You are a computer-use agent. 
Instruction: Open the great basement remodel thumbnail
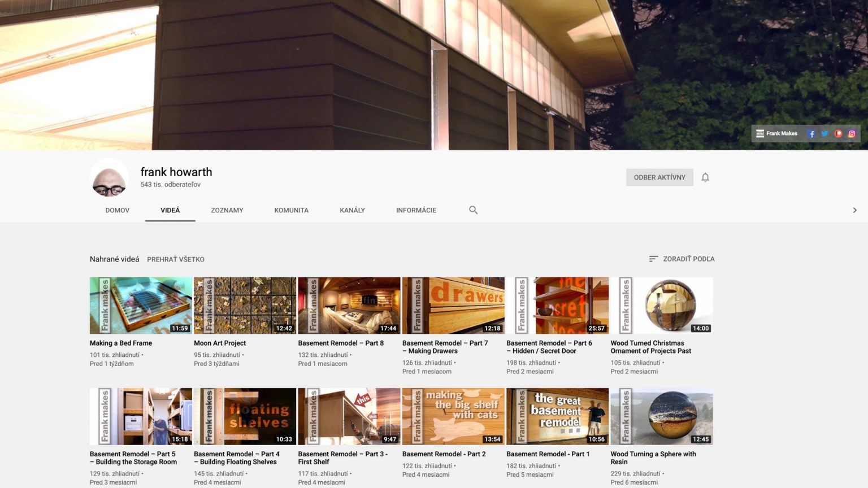coord(557,416)
